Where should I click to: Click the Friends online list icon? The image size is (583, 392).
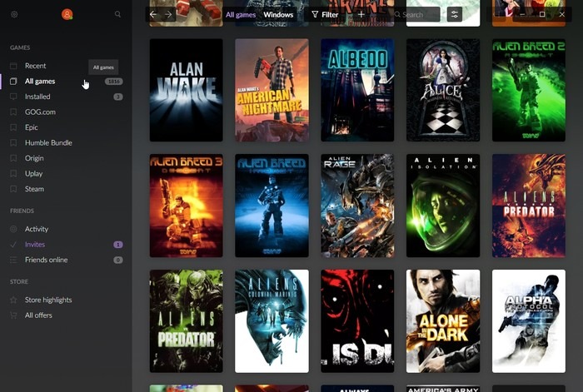point(13,260)
